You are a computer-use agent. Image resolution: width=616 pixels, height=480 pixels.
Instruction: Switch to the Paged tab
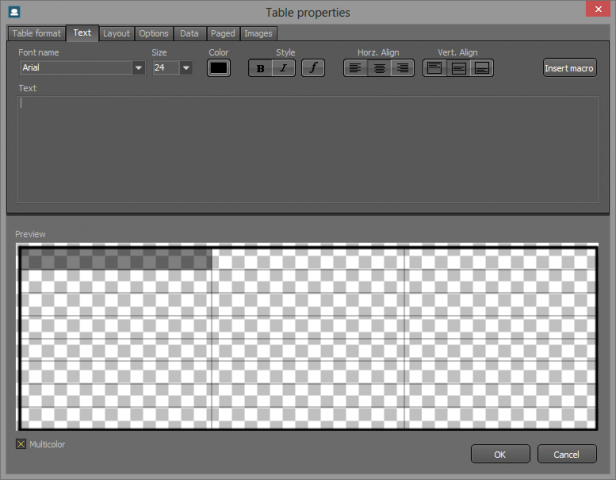tap(223, 33)
